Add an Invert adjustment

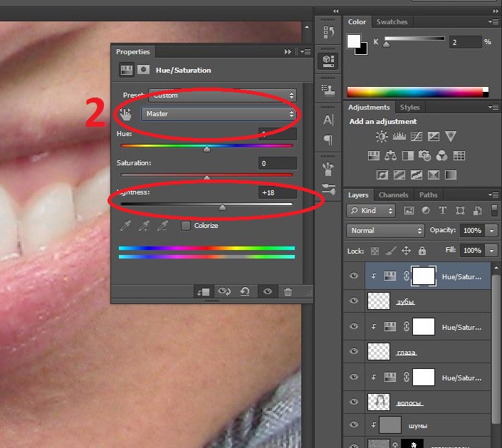[382, 175]
